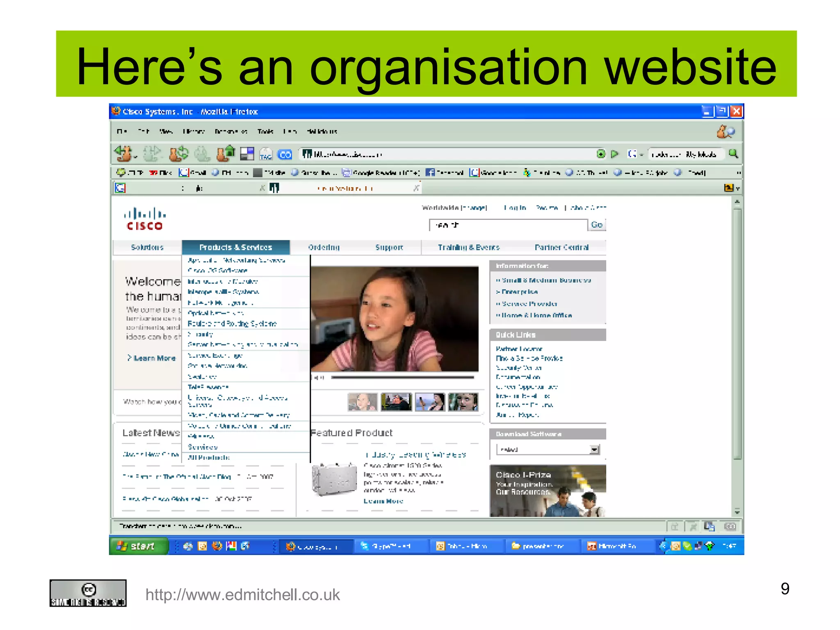
Task: Open the Support navigation tab
Action: 389,247
